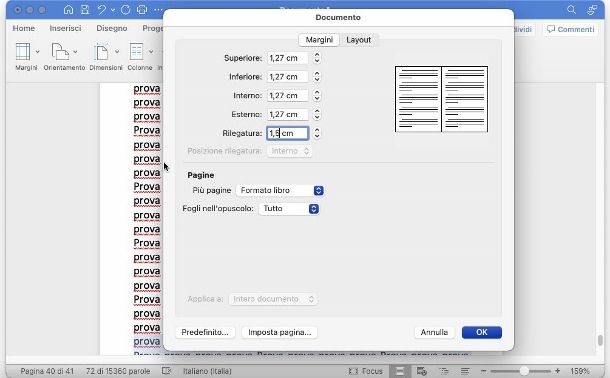Click the Esterno stepper arrows
Viewport: 610px width, 378px height.
point(317,114)
